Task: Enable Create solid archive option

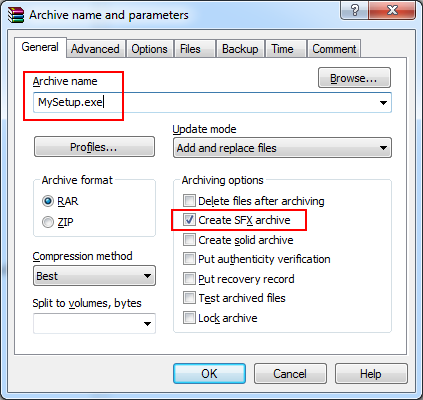Action: click(189, 240)
